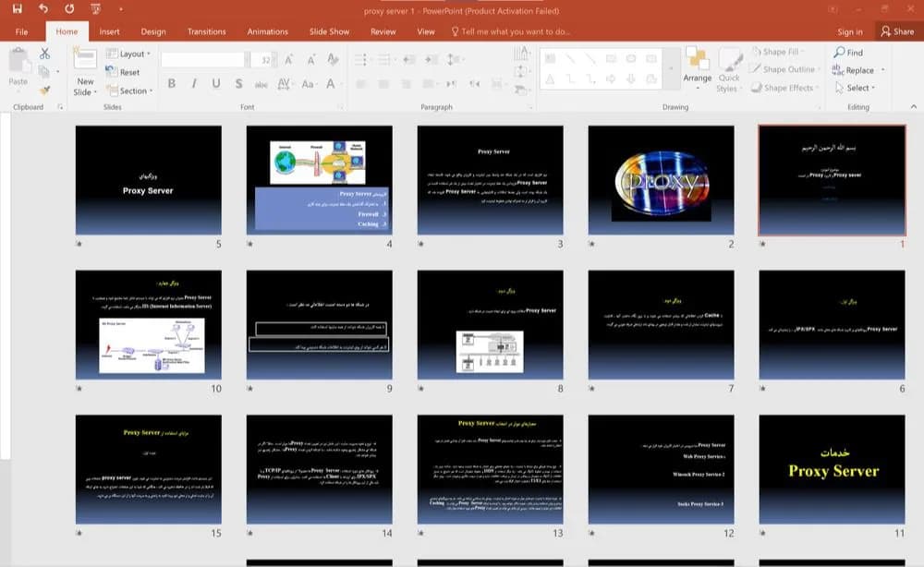Image resolution: width=924 pixels, height=567 pixels.
Task: Select slide 2 thumbnail with Proxy logo
Action: point(662,180)
